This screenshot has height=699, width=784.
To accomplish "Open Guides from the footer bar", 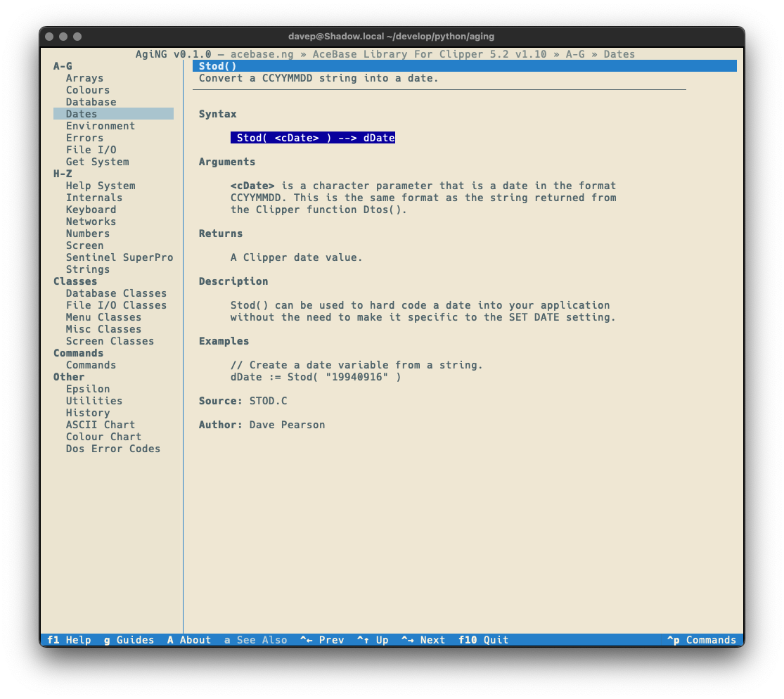I will pos(129,640).
